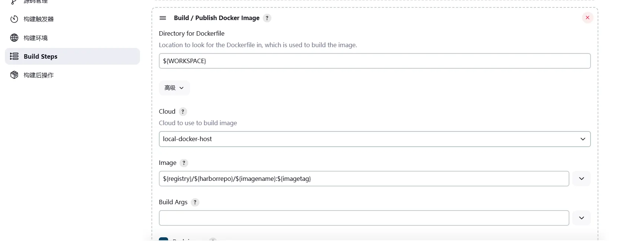Click the Image name input field
The height and width of the screenshot is (241, 644).
364,179
